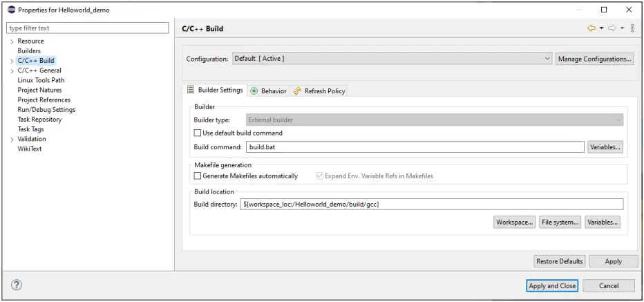The image size is (644, 302).
Task: Switch to the Builder Settings tab
Action: [215, 90]
